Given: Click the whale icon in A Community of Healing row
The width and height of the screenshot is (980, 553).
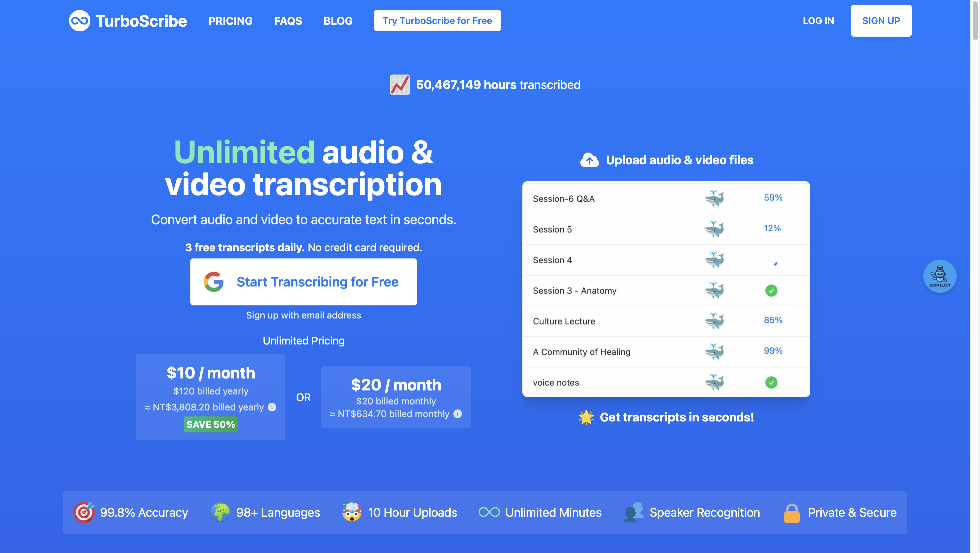Looking at the screenshot, I should (x=714, y=352).
